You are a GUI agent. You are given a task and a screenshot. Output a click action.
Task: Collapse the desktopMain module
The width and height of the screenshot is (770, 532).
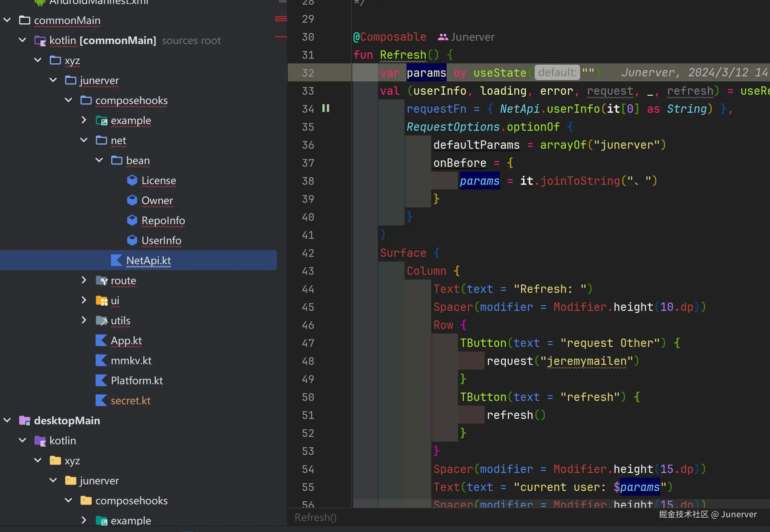(7, 421)
